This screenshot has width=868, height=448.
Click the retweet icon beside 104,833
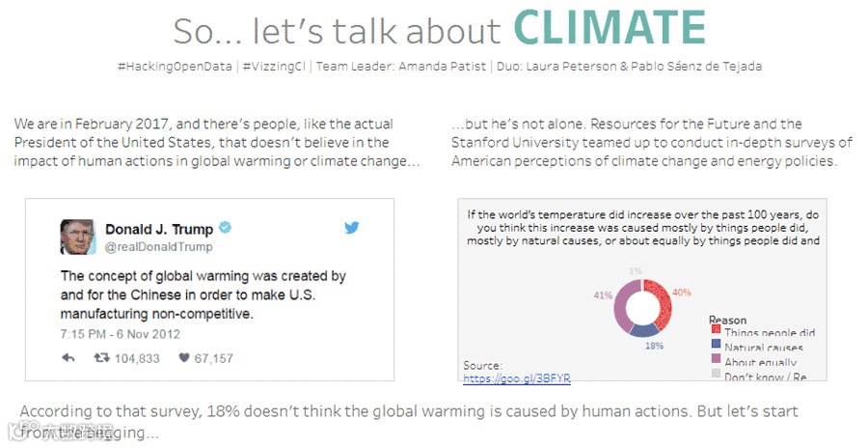[100, 357]
